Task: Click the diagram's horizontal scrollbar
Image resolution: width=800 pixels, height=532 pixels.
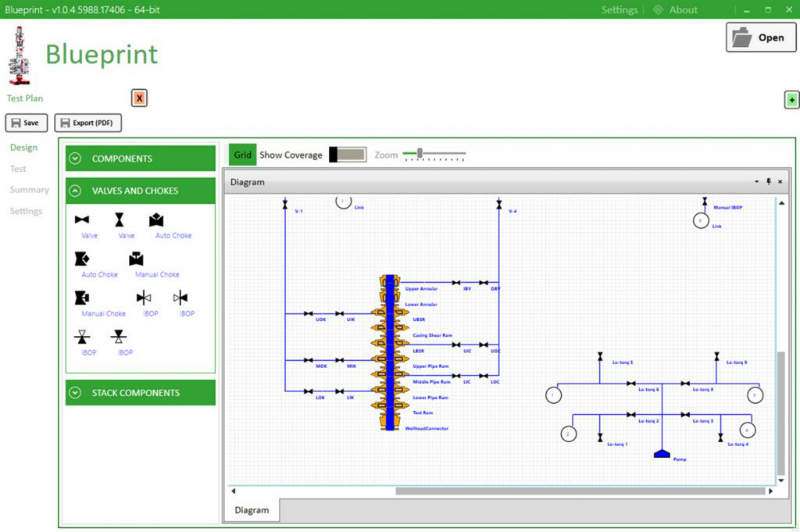Action: (x=500, y=491)
